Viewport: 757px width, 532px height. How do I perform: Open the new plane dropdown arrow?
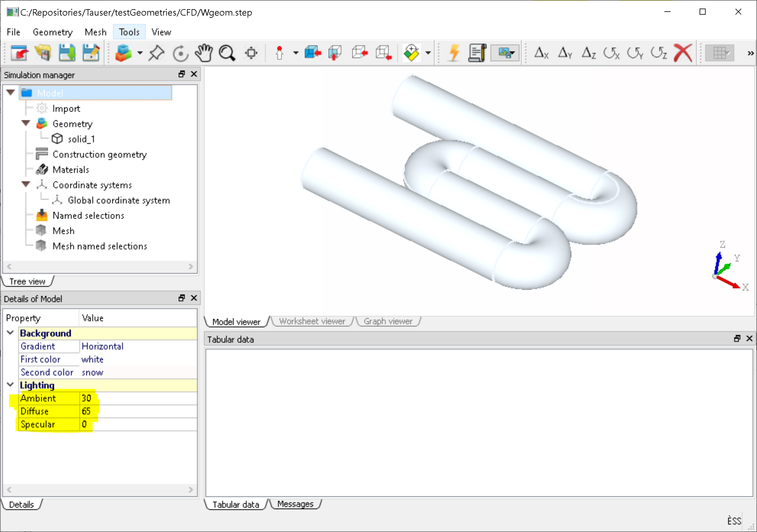coord(428,53)
